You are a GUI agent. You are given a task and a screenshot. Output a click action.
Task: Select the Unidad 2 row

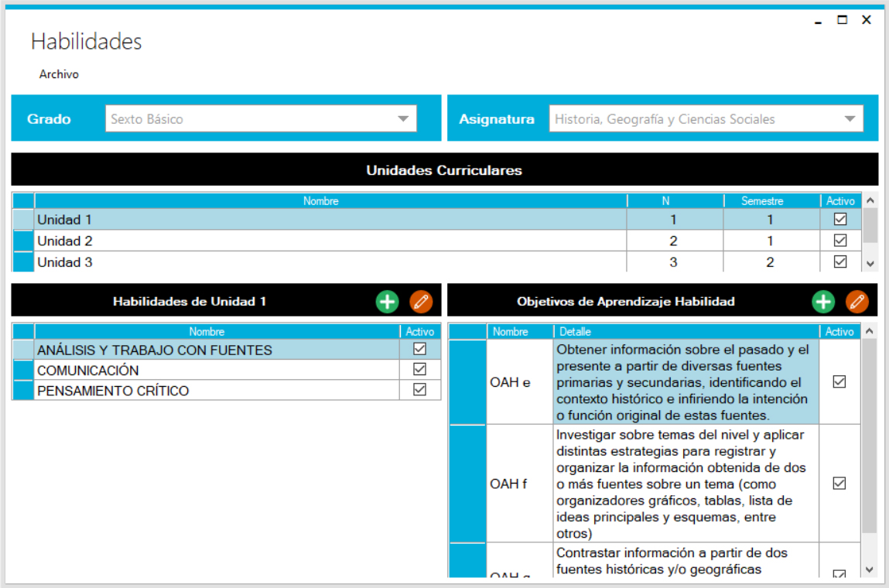coord(436,241)
